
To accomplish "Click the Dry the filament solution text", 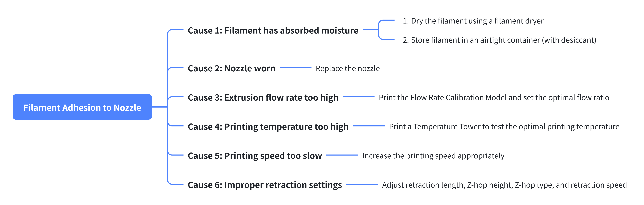I will (473, 21).
